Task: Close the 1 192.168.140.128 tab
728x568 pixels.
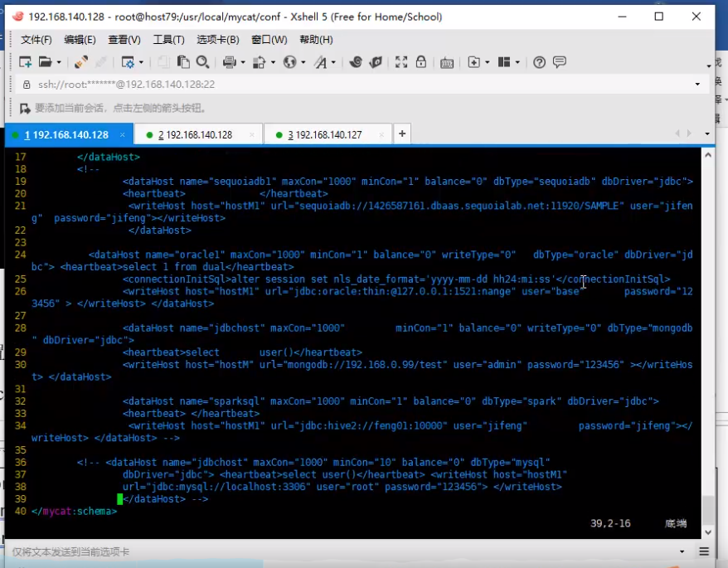Action: coord(122,134)
